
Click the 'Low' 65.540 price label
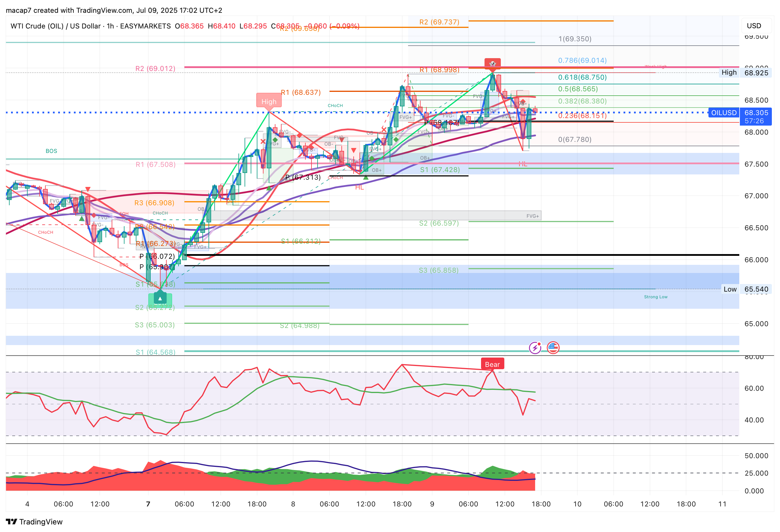point(747,289)
